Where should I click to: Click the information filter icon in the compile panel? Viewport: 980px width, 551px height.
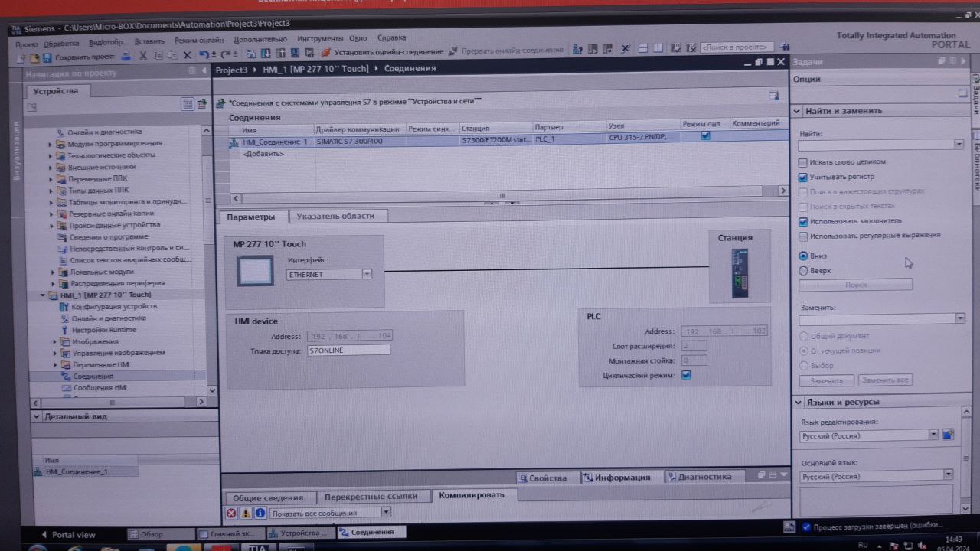(260, 513)
